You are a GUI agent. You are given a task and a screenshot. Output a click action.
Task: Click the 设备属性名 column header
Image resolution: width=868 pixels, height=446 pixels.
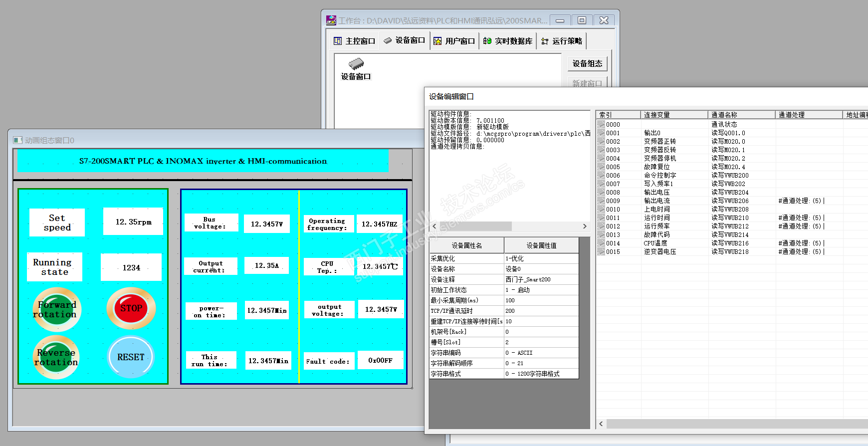point(466,245)
